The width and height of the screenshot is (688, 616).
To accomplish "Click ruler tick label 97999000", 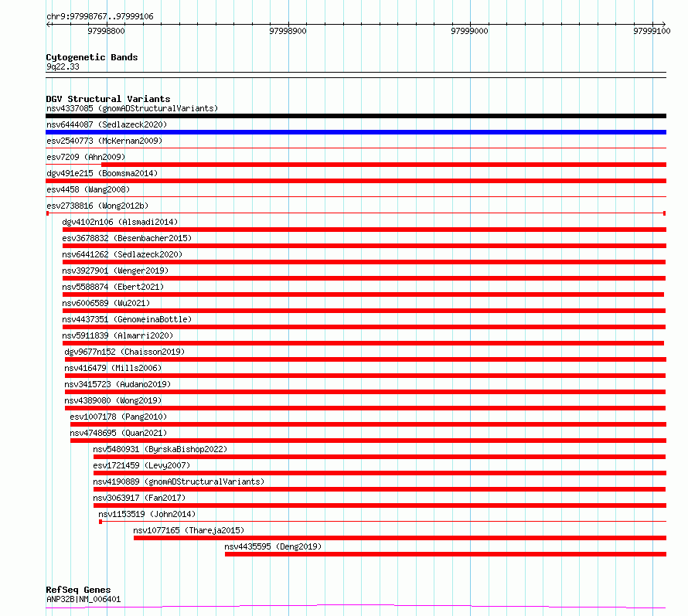I will (469, 31).
